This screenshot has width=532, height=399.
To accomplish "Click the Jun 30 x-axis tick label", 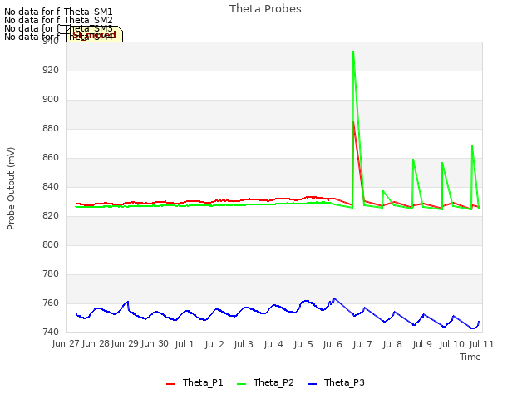I will (155, 344).
